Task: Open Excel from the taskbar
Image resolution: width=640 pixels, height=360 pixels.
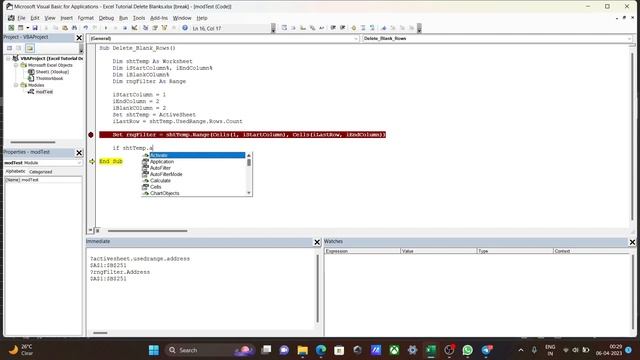Action: 431,350
